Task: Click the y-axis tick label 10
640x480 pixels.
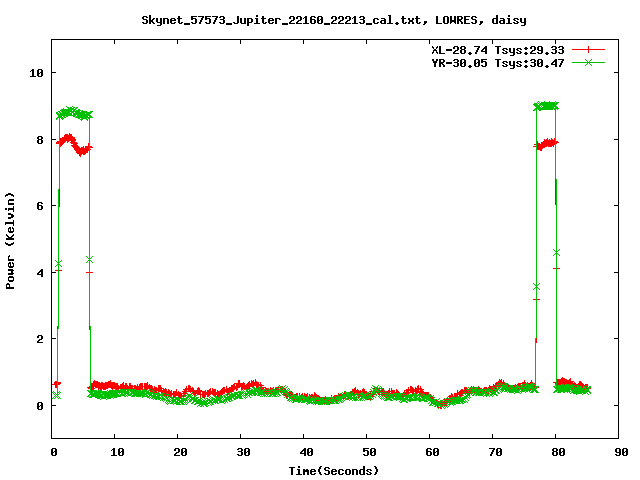Action: click(36, 73)
